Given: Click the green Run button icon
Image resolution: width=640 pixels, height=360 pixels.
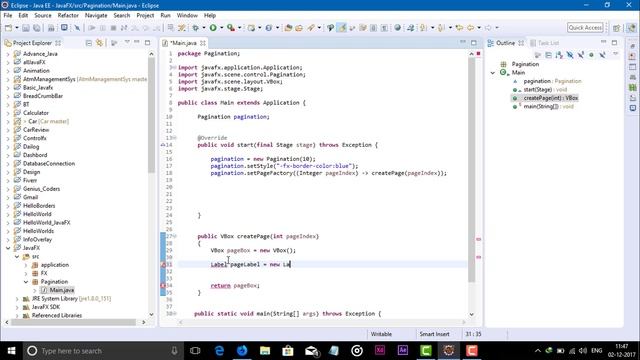Looking at the screenshot, I should pos(213,28).
